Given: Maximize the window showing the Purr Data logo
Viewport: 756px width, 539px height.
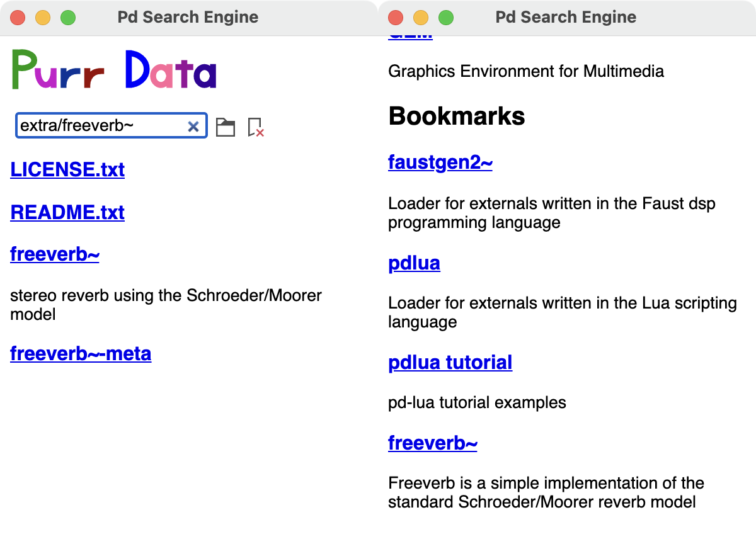Looking at the screenshot, I should (x=68, y=18).
